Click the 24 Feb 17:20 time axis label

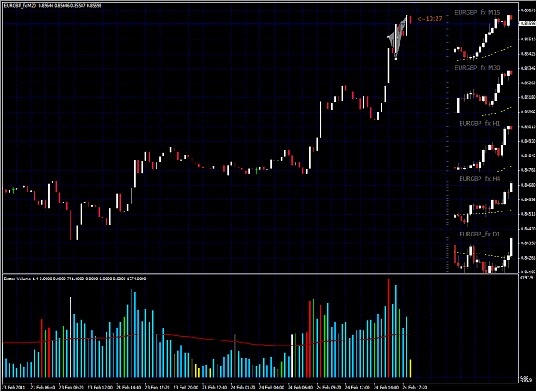click(x=415, y=388)
